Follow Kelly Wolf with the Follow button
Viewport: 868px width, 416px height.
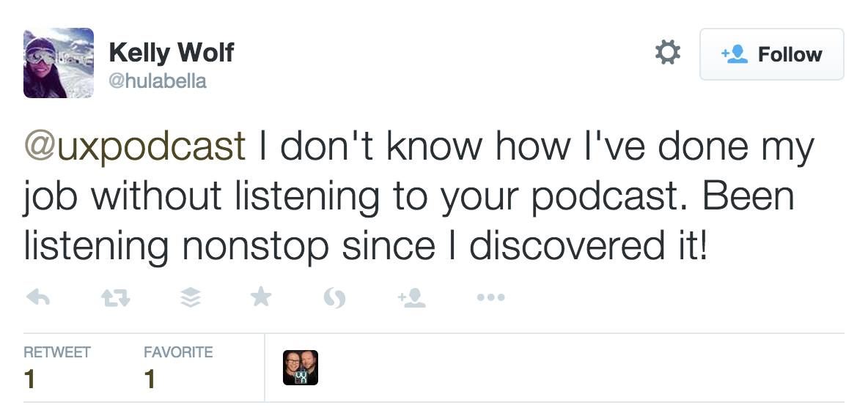coord(772,54)
